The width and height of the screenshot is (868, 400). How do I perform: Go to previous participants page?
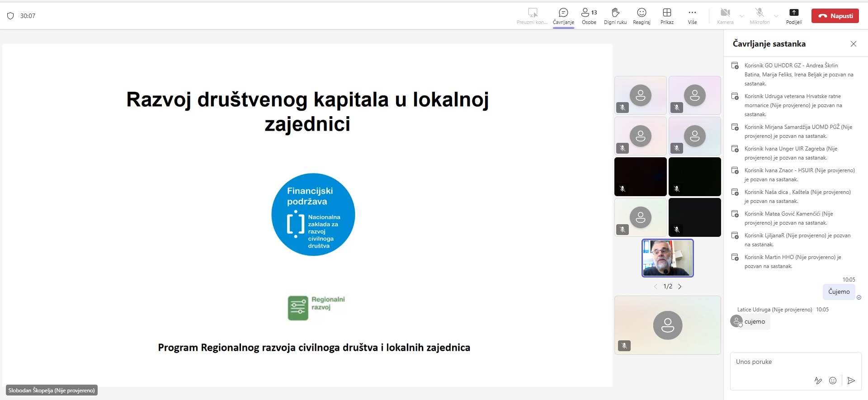coord(656,287)
